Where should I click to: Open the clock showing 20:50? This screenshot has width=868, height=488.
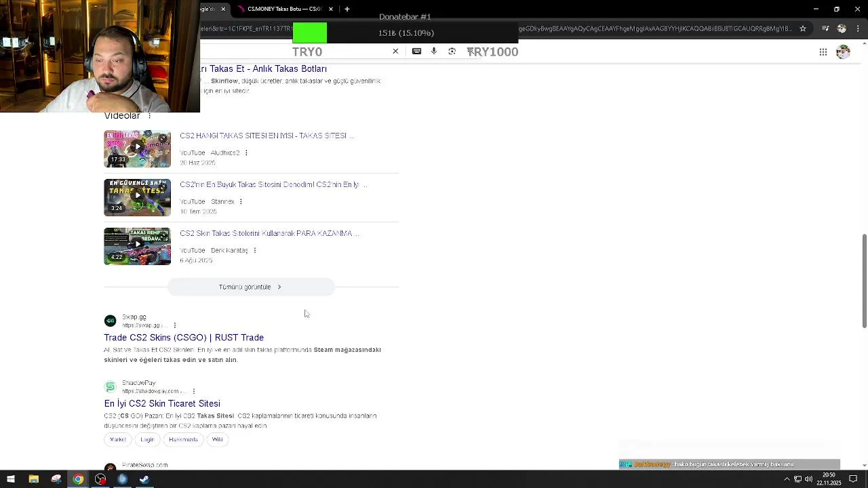(x=829, y=479)
